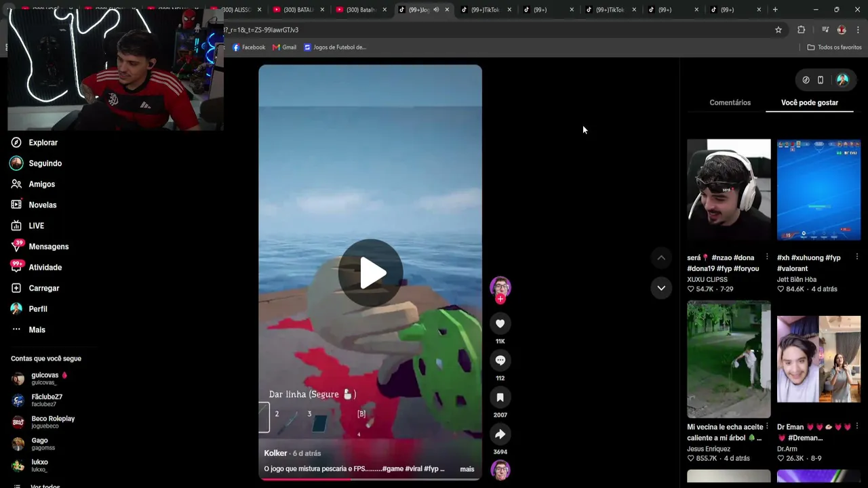Image resolution: width=868 pixels, height=488 pixels.
Task: Open the Amigos icon in sidebar
Action: tap(16, 184)
